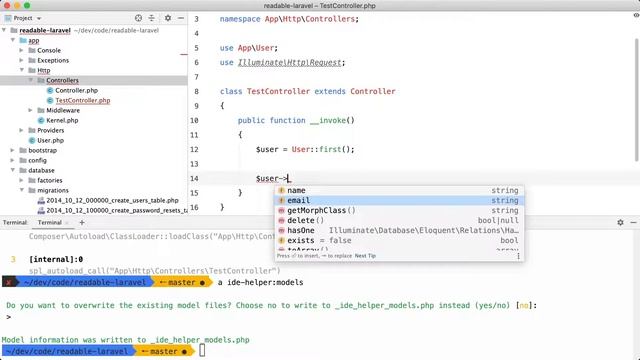Hide the Terminal panel
This screenshot has height=360, width=640.
tap(633, 222)
